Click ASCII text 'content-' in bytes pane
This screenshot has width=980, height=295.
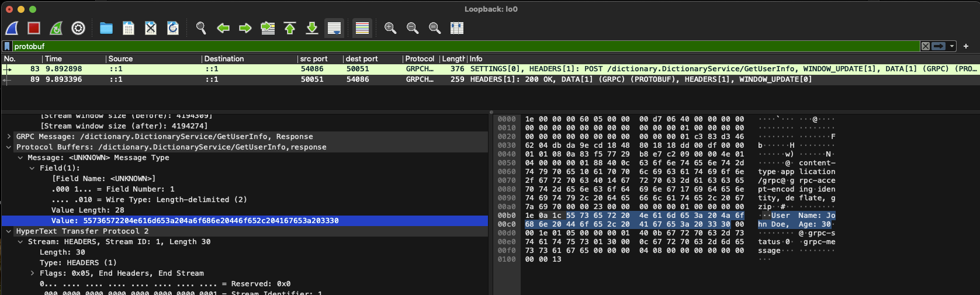[818, 163]
